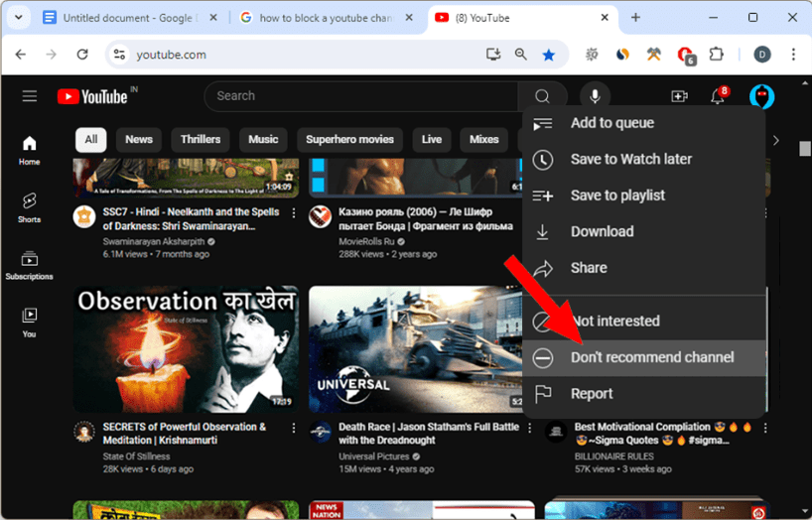
Task: Select Don't recommend channel
Action: 643,357
